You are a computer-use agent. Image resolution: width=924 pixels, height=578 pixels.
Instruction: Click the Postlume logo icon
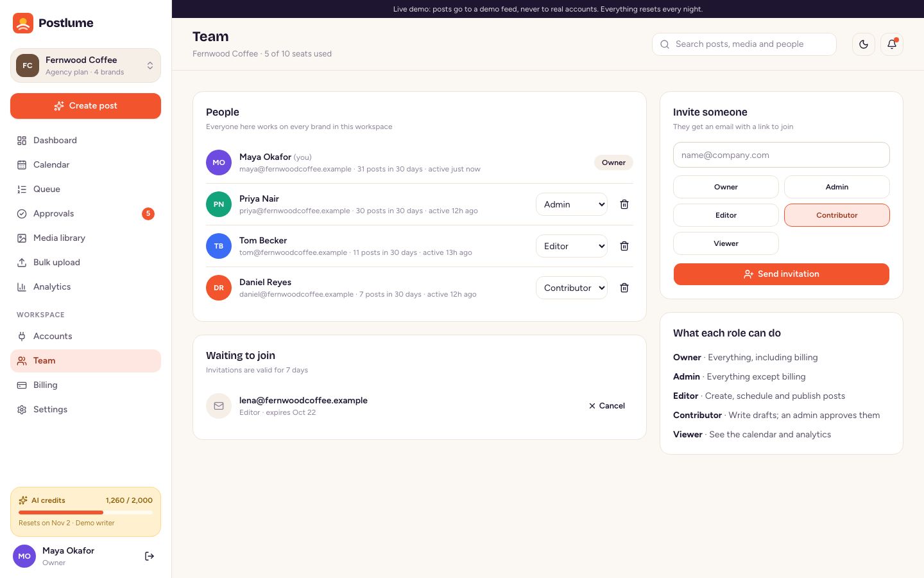tap(23, 23)
